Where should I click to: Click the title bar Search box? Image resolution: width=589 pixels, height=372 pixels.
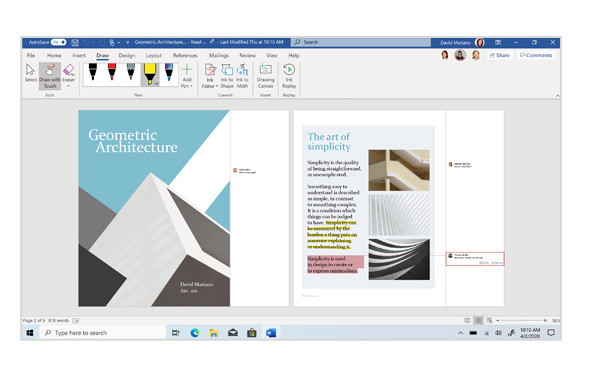point(361,42)
